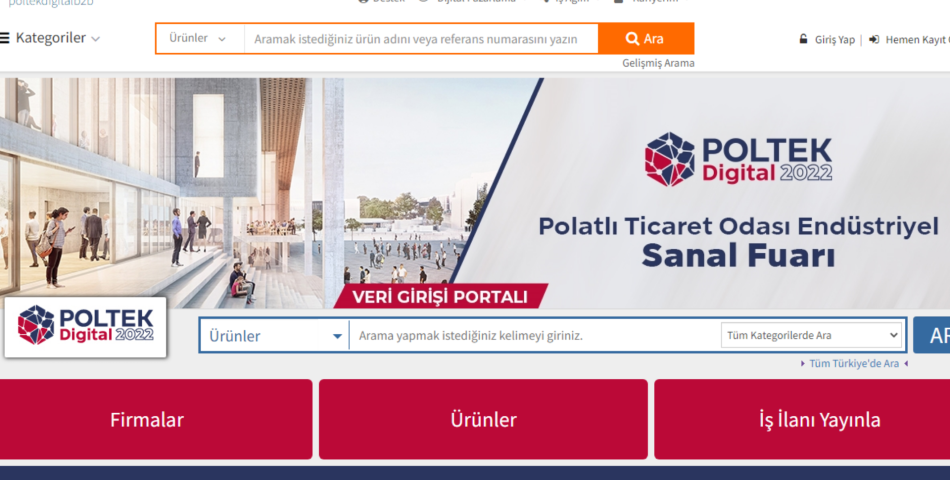This screenshot has width=950, height=480.
Task: Open the Kategoriler hamburger menu icon
Action: pos(4,38)
